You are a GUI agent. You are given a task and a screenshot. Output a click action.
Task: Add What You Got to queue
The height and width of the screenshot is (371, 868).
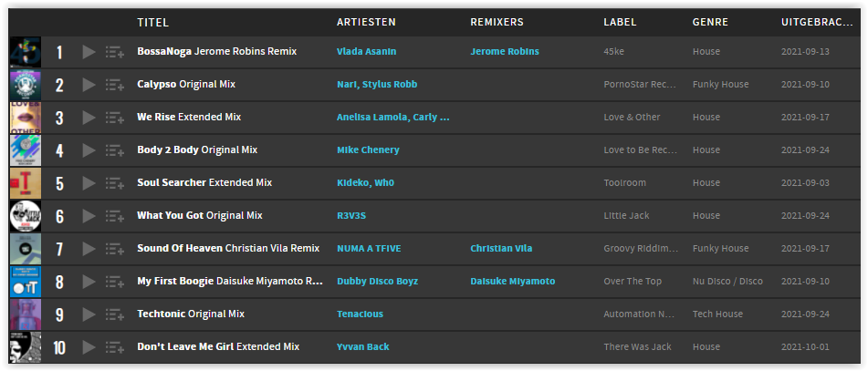coord(115,216)
